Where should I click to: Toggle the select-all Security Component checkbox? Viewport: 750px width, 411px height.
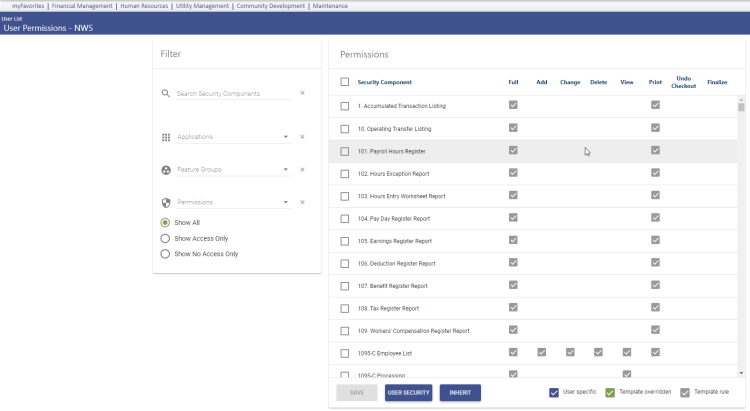pos(345,82)
